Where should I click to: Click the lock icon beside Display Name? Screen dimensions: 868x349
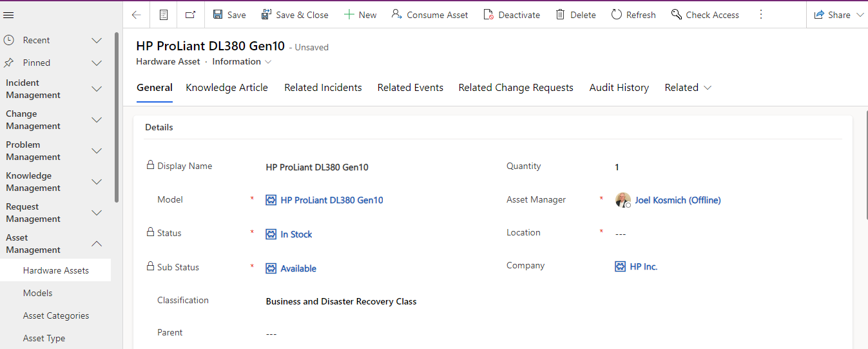tap(150, 165)
